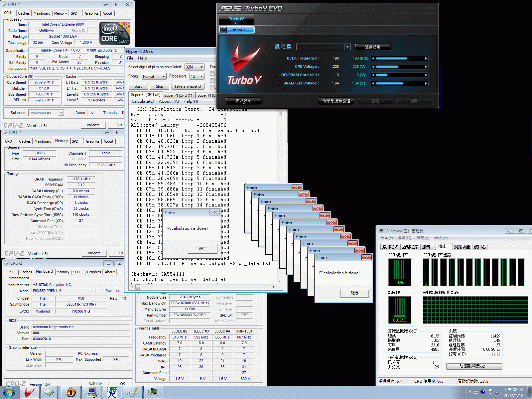Switch to Processes tab in Task Manager
The image size is (532, 399).
[410, 247]
